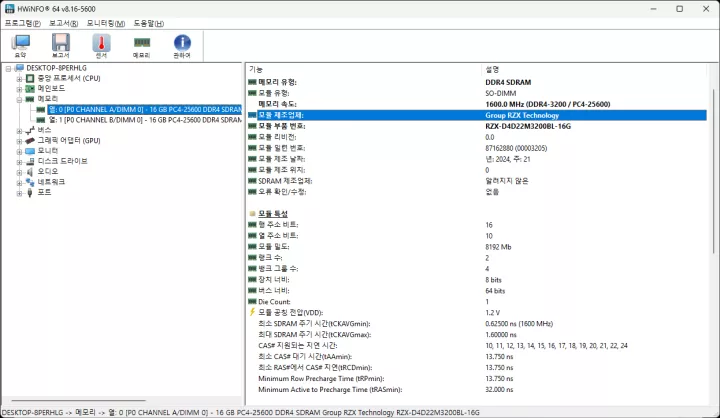
Task: Select CHANNEL B/DIMM 0 memory row
Action: point(145,120)
